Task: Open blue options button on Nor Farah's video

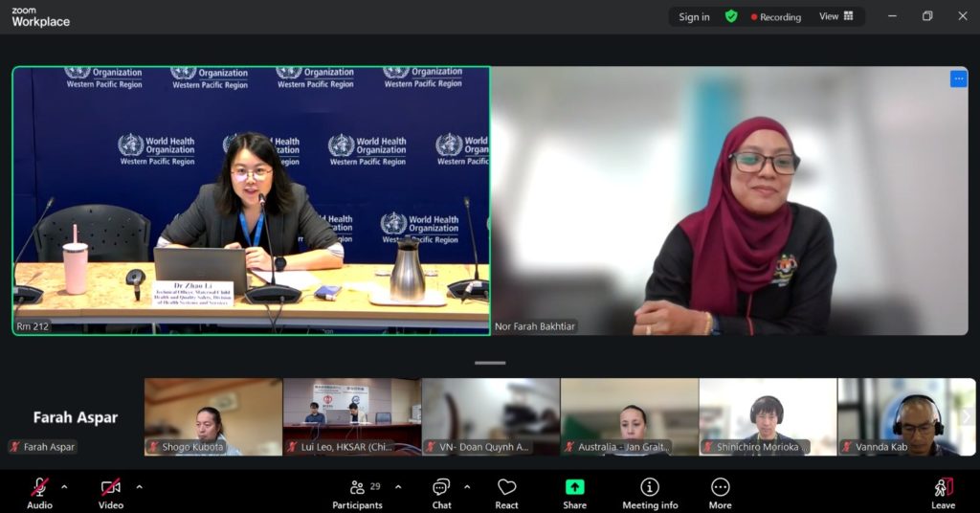Action: point(958,79)
